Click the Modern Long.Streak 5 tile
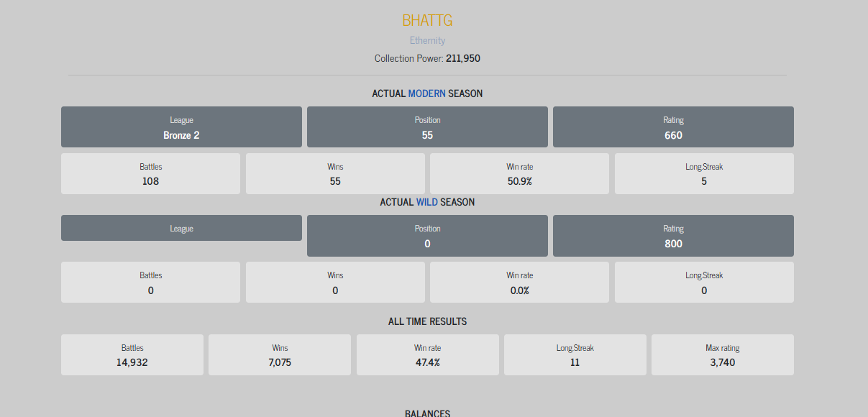This screenshot has height=417, width=868. [x=704, y=173]
